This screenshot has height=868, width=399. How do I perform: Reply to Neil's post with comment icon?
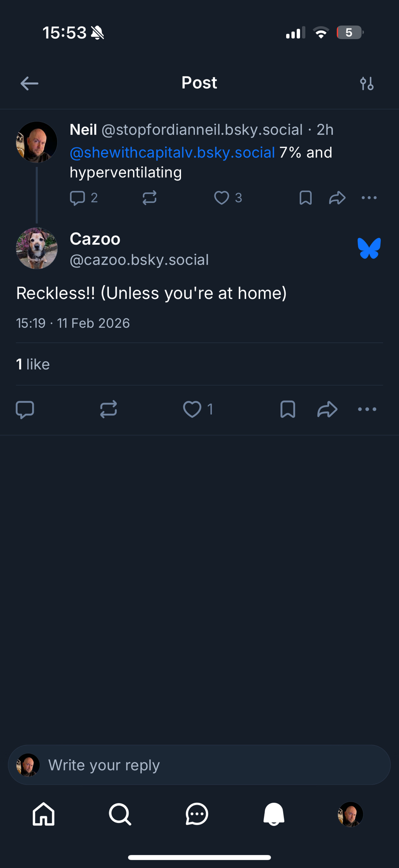pyautogui.click(x=78, y=198)
